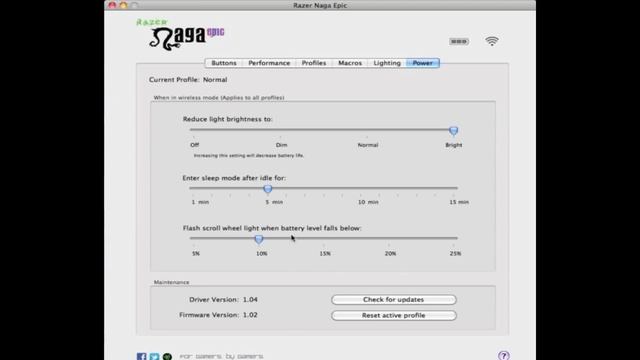The image size is (640, 360).
Task: Open the Profiles tab
Action: click(314, 63)
